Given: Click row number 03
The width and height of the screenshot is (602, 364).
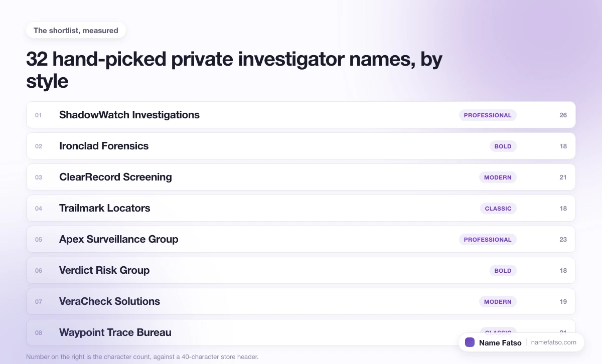Looking at the screenshot, I should pyautogui.click(x=39, y=177).
